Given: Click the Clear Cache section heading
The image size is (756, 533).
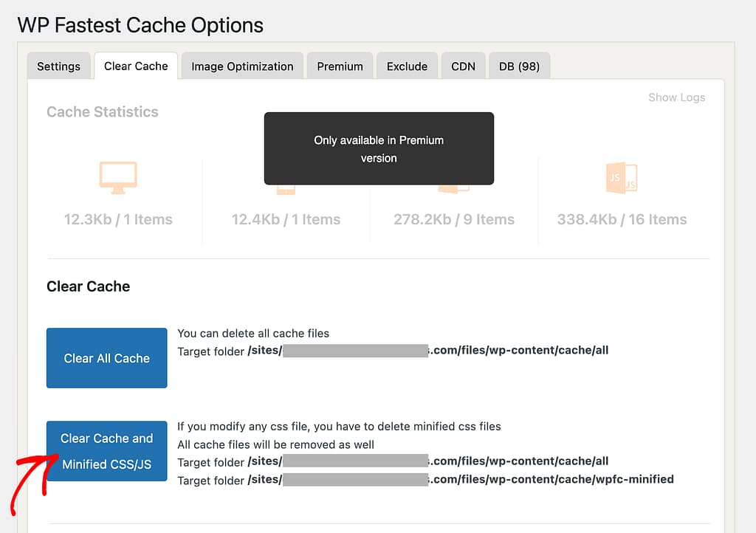Looking at the screenshot, I should pyautogui.click(x=89, y=286).
